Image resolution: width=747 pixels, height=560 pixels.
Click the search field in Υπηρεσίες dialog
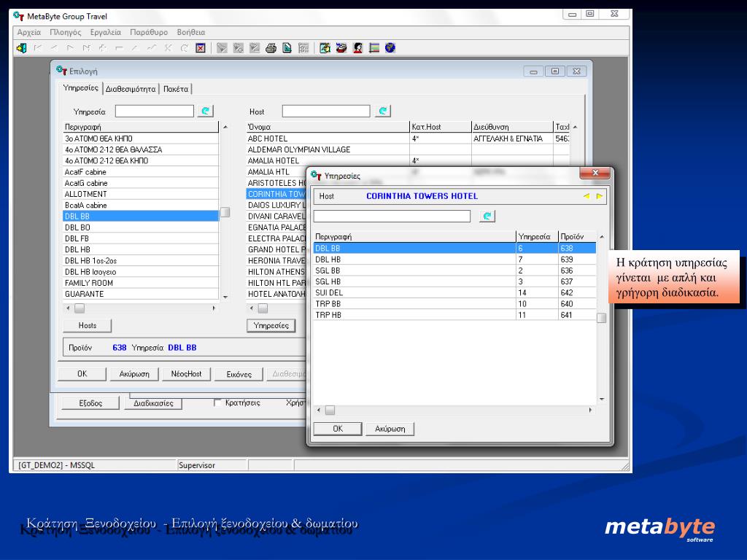coord(392,216)
